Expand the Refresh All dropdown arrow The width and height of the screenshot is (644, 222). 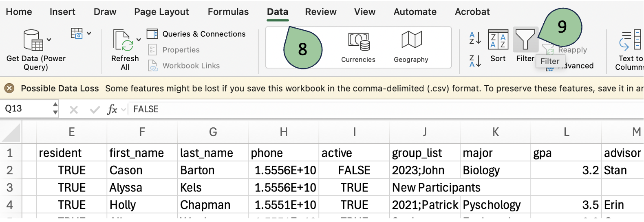tap(139, 40)
